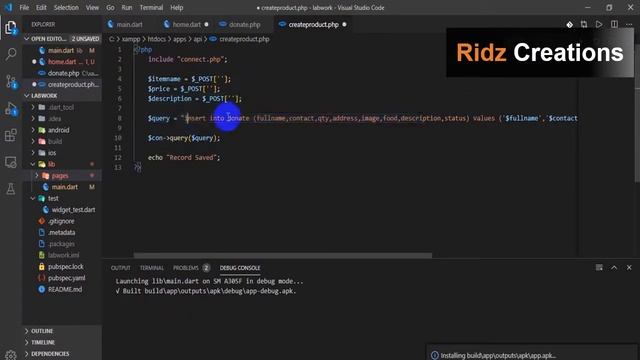Click the source control diamond icon in editor toolbar

pos(569,24)
